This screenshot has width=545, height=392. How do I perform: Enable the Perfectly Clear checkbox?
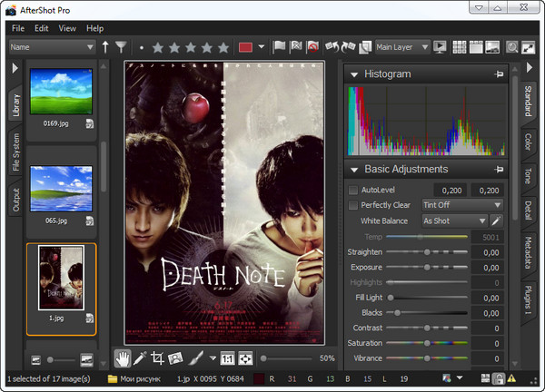coord(353,205)
